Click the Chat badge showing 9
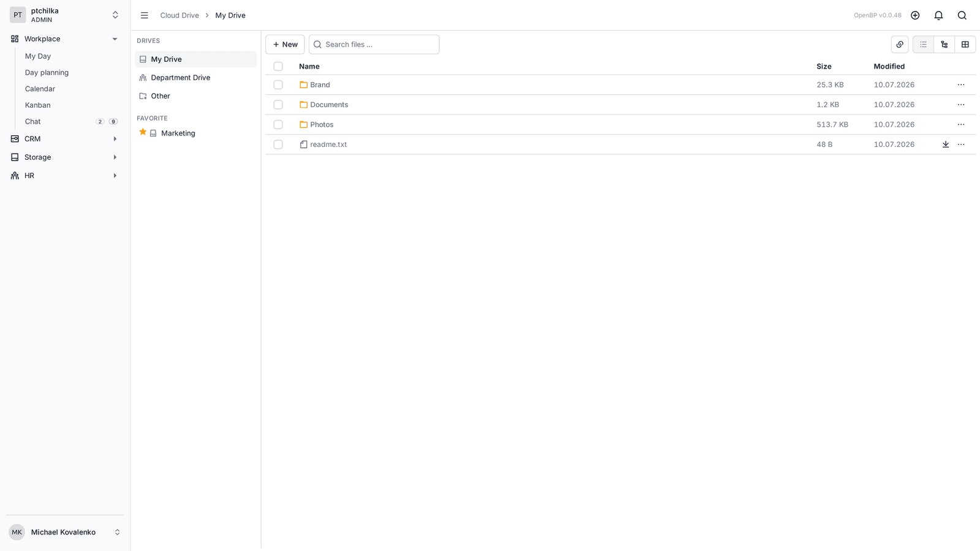This screenshot has height=551, width=980. [x=113, y=122]
